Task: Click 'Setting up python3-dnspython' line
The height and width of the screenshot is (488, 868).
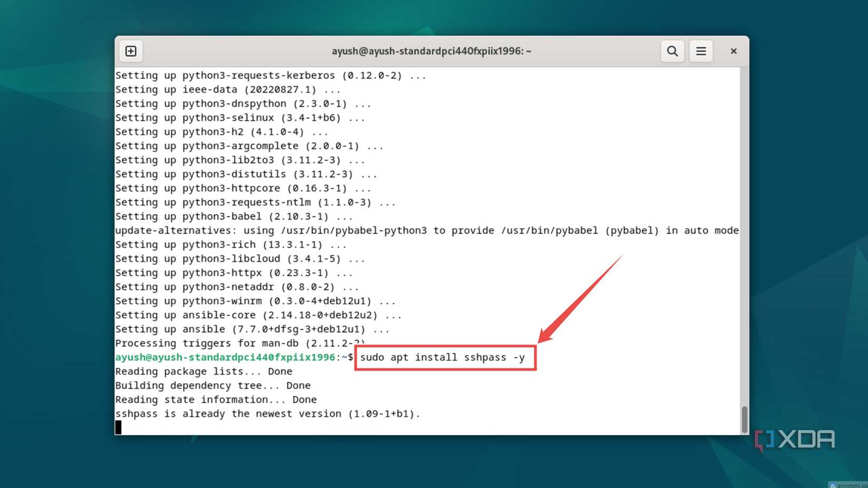Action: 243,104
